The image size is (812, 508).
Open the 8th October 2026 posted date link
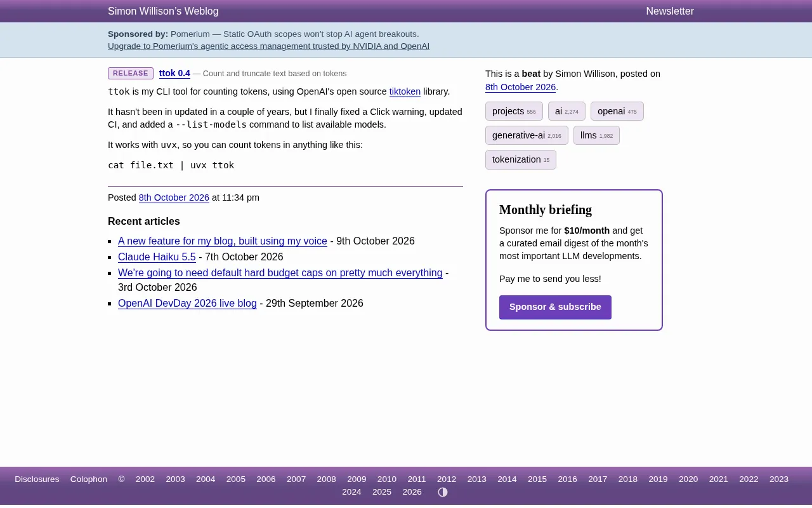point(174,197)
